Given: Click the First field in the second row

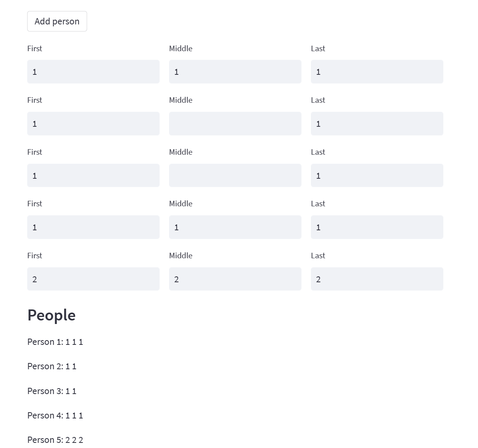Looking at the screenshot, I should pyautogui.click(x=93, y=124).
